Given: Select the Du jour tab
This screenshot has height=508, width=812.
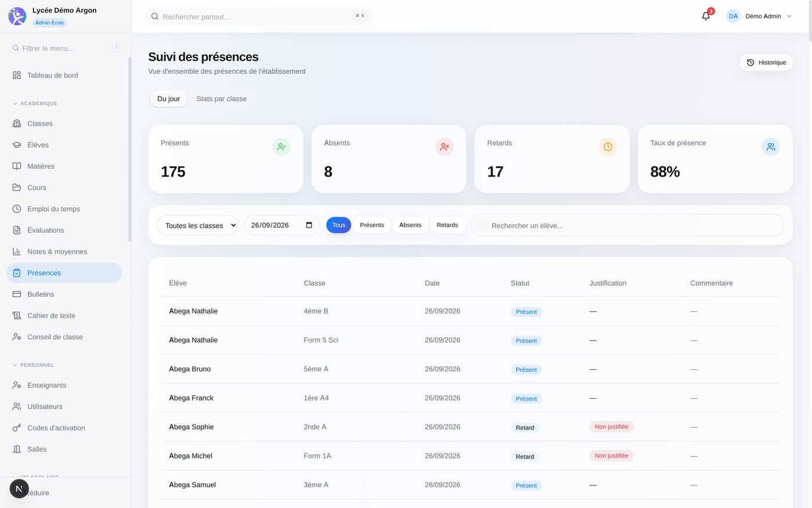Looking at the screenshot, I should pyautogui.click(x=169, y=99).
